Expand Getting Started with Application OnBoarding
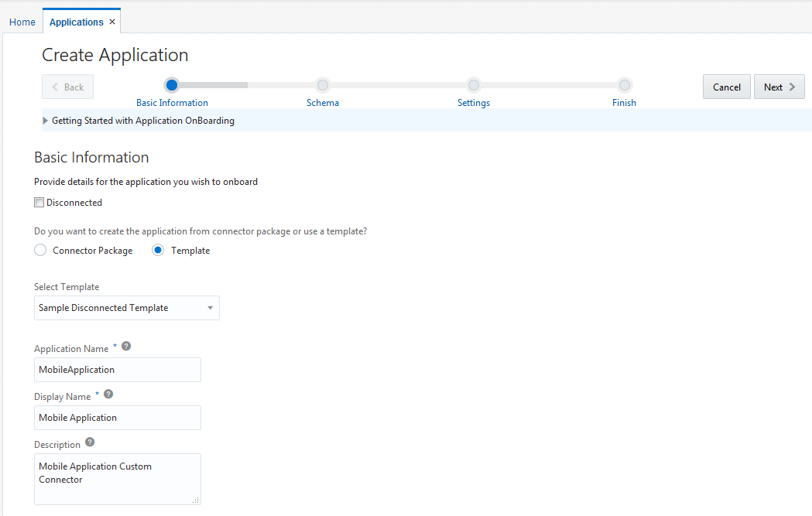 pos(46,121)
